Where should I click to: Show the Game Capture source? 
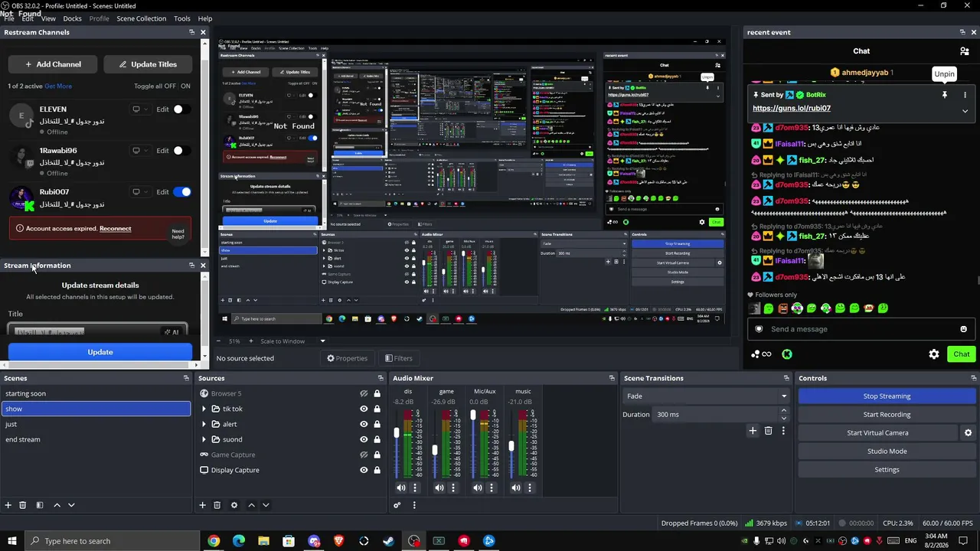(364, 455)
